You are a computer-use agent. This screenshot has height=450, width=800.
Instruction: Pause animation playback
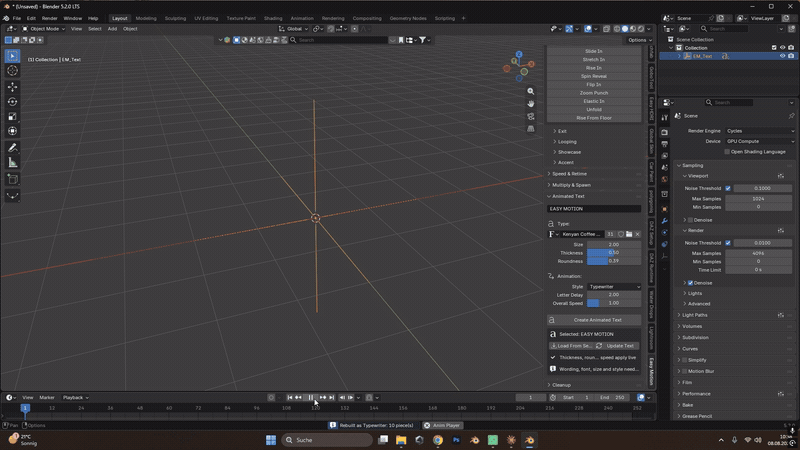point(311,397)
